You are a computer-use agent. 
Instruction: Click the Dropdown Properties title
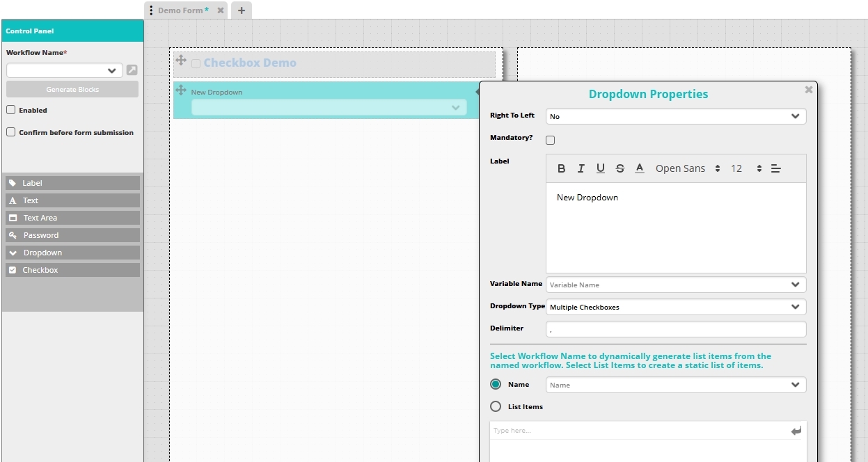pyautogui.click(x=648, y=94)
